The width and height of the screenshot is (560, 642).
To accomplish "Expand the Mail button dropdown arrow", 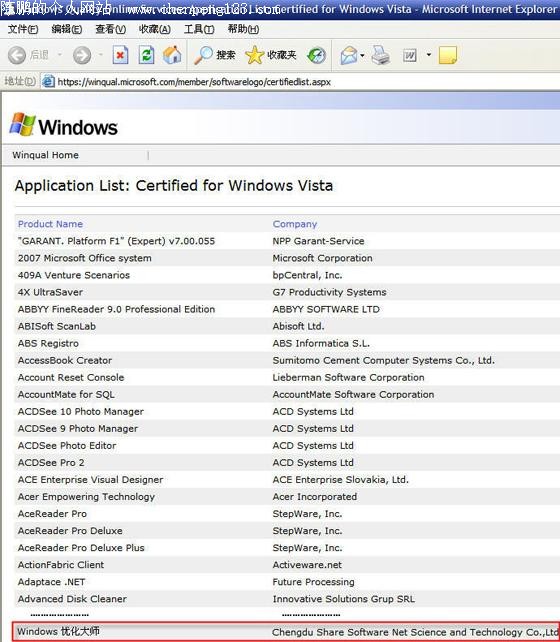I will (363, 55).
